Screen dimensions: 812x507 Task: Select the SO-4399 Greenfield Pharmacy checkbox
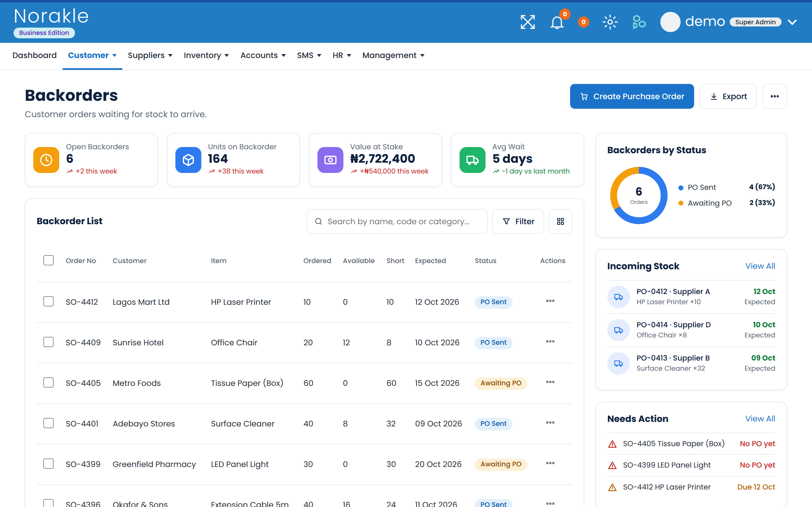(49, 464)
